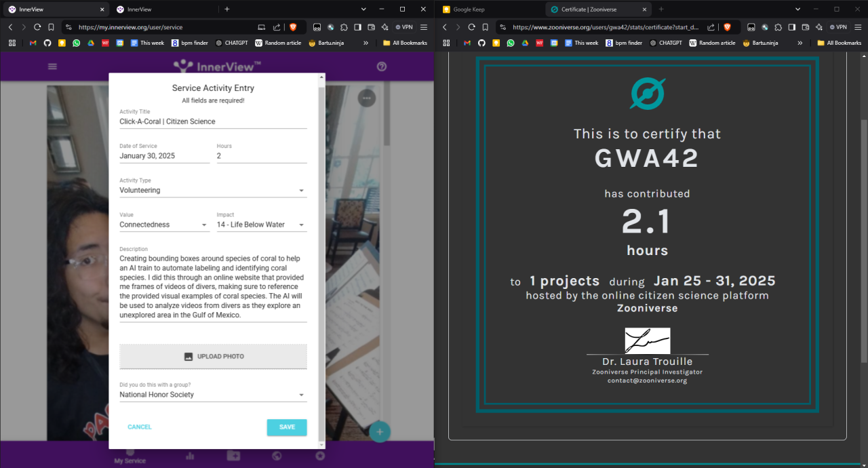Open the globe icon in bottom nav

(x=277, y=456)
